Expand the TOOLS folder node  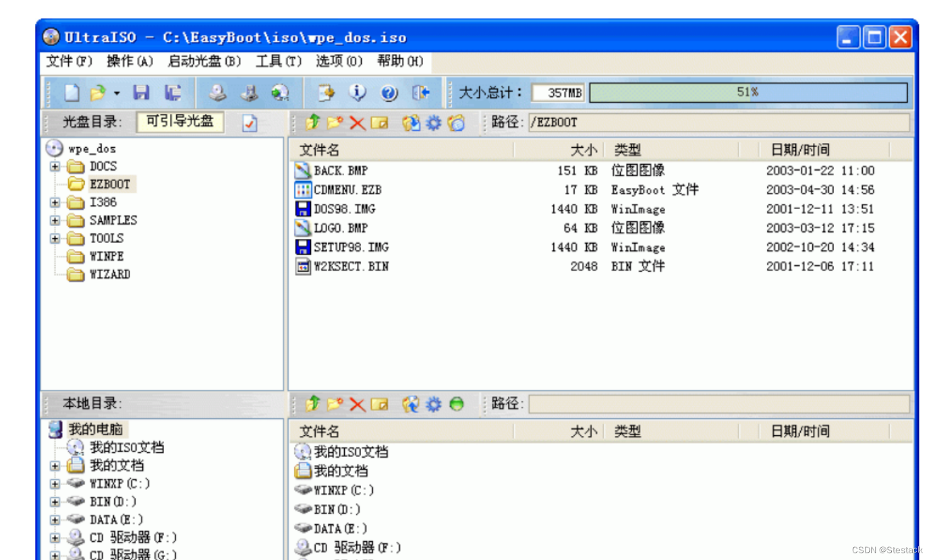click(55, 239)
